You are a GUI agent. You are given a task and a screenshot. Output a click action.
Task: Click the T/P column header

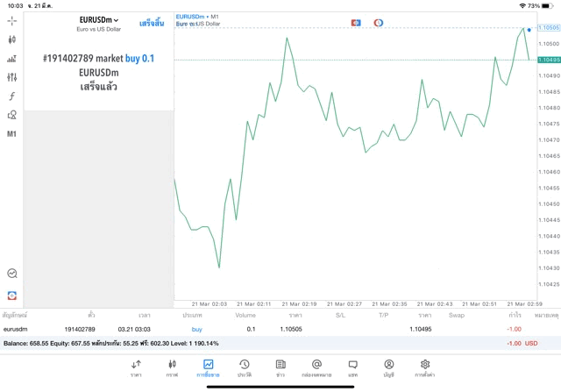pyautogui.click(x=384, y=316)
